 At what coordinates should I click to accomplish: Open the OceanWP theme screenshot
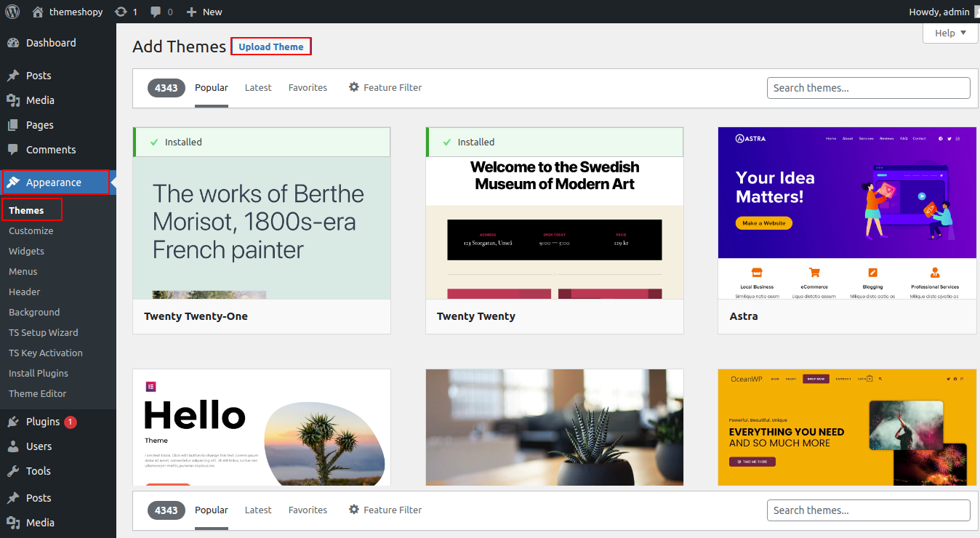(847, 427)
